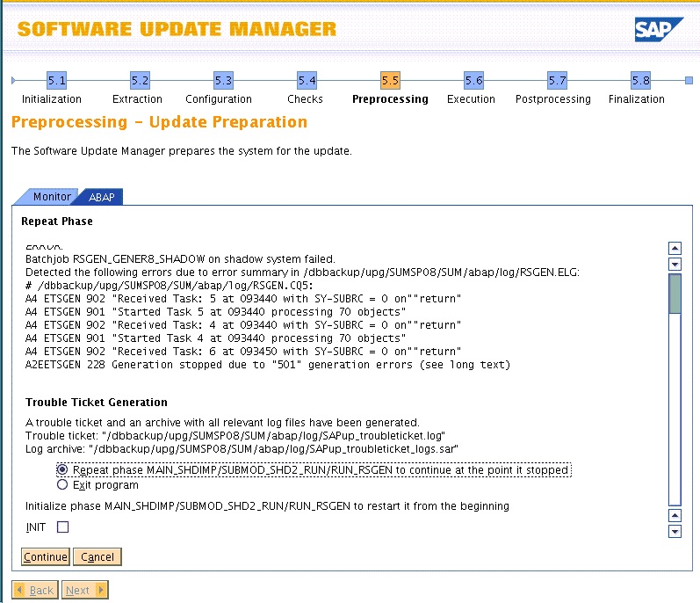
Task: Switch to the ABAP tab
Action: [101, 197]
